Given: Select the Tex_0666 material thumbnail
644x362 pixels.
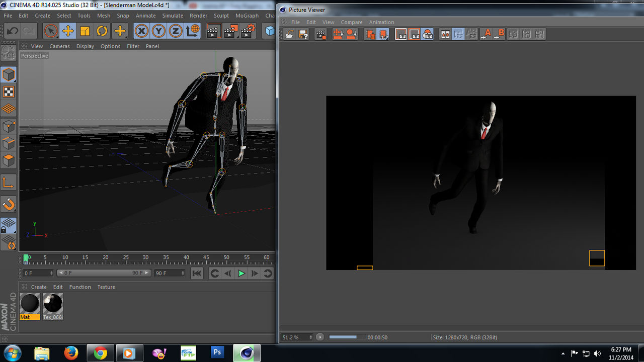Looking at the screenshot, I should (x=53, y=306).
